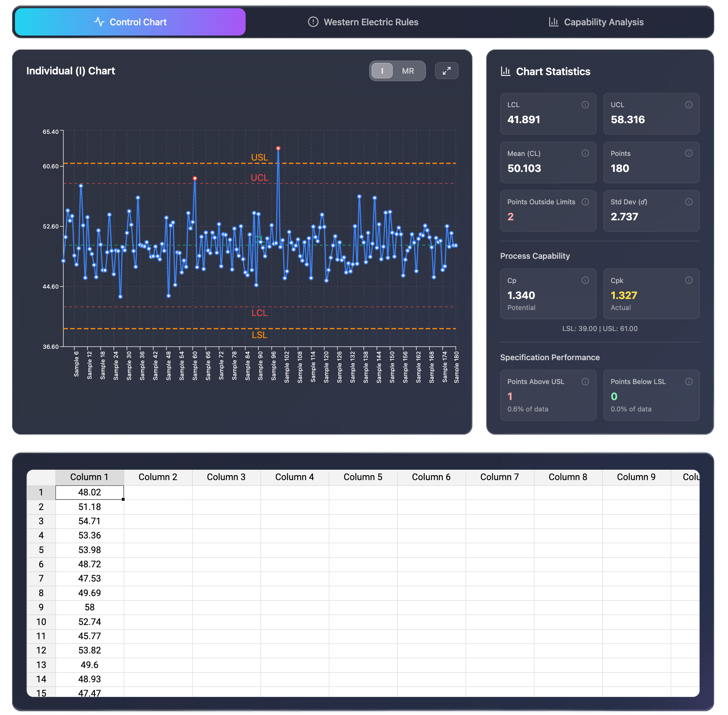Click info icon on Points Below LSL

(688, 382)
